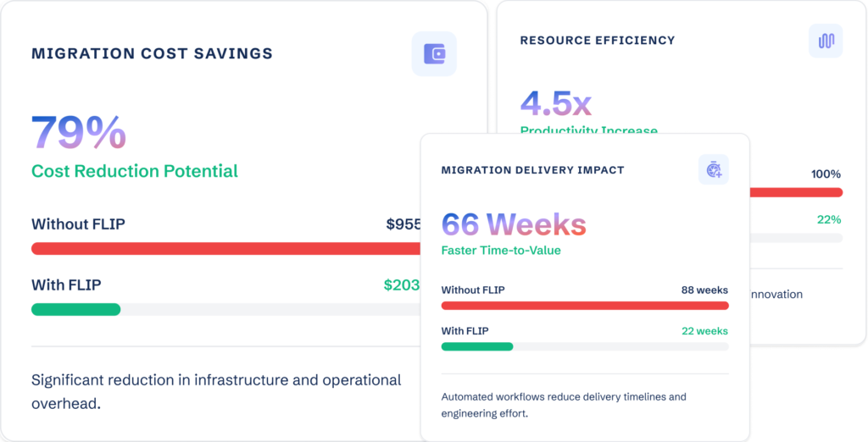
Task: Click the red 100% resource bar
Action: tap(795, 192)
